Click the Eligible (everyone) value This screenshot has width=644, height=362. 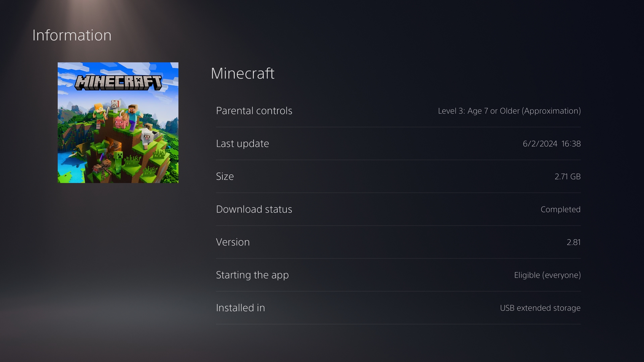(547, 275)
